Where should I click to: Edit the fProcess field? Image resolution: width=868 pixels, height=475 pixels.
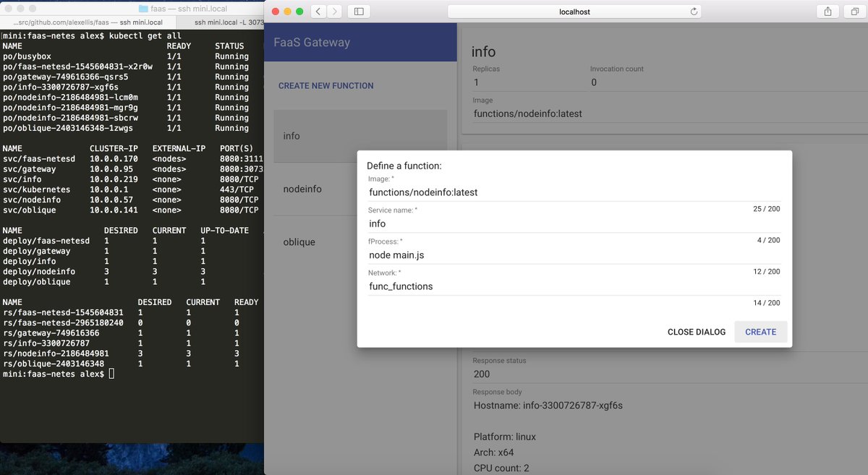[574, 254]
